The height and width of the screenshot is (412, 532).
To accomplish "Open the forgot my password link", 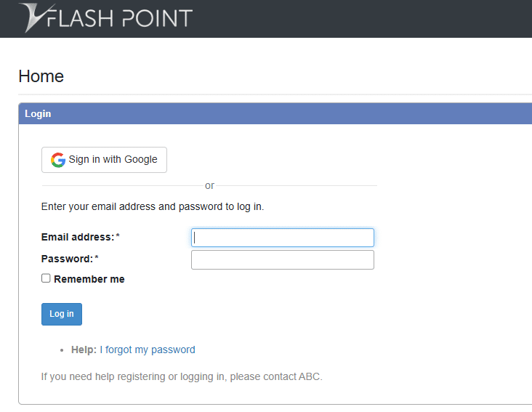I will (150, 350).
